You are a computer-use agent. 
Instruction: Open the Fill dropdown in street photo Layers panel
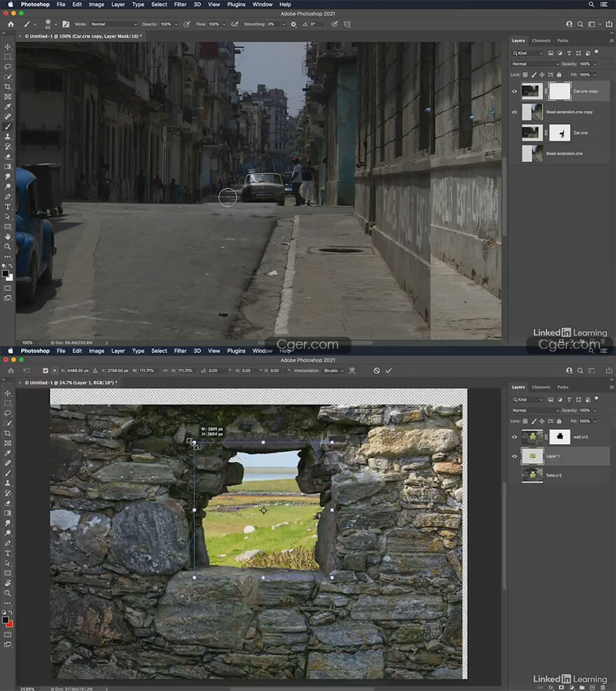click(595, 75)
